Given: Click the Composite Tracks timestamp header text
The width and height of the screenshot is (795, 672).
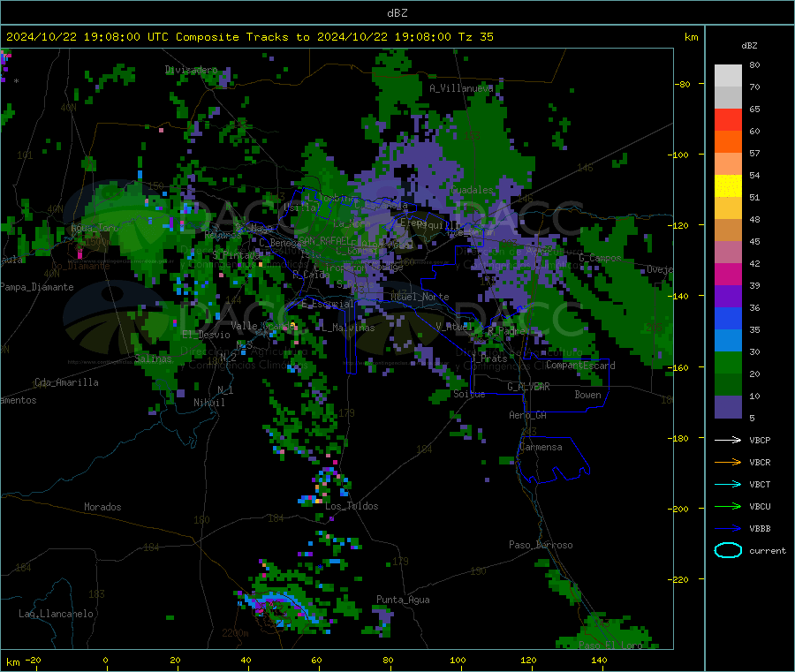Looking at the screenshot, I should (x=249, y=37).
